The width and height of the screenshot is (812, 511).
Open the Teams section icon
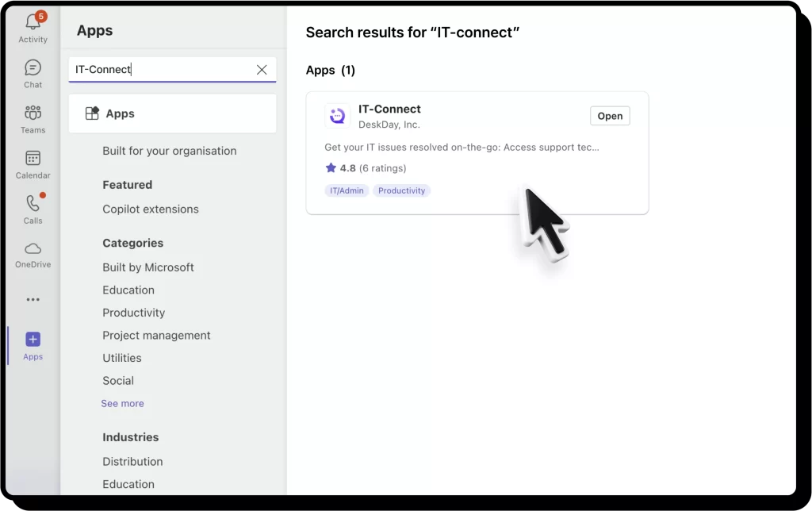33,113
